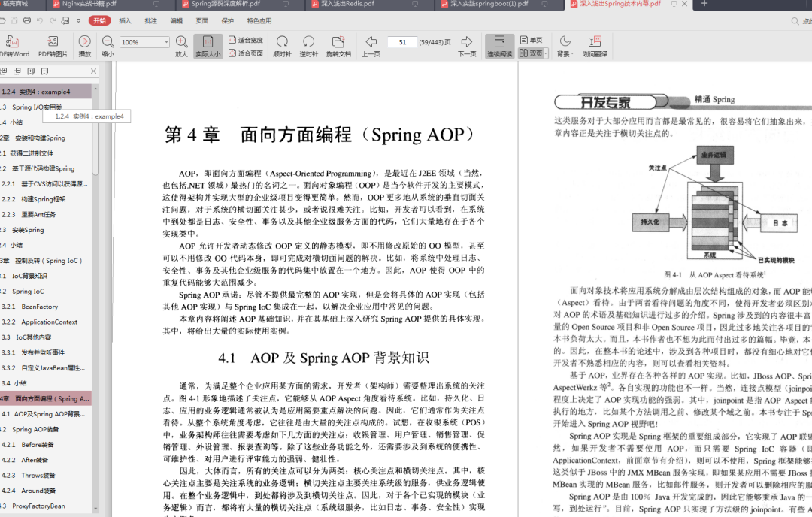Save document via save icon
The height and width of the screenshot is (517, 812).
14,21
